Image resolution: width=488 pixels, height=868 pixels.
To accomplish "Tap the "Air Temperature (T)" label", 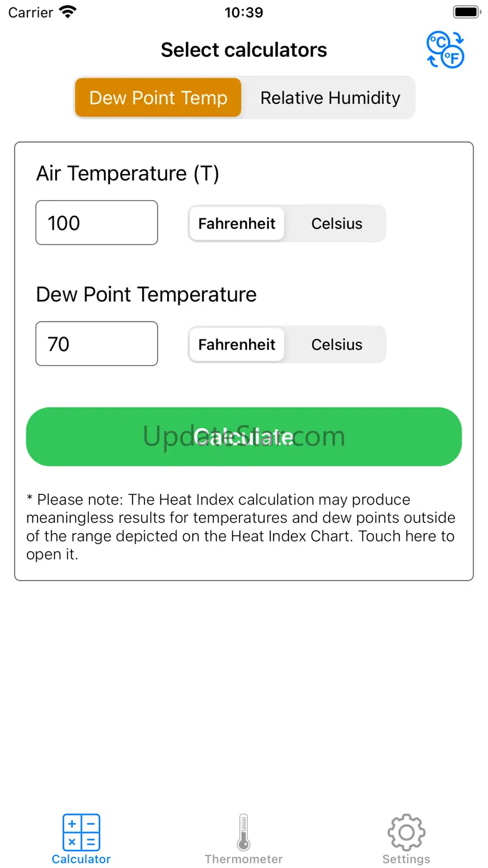I will pos(128,173).
